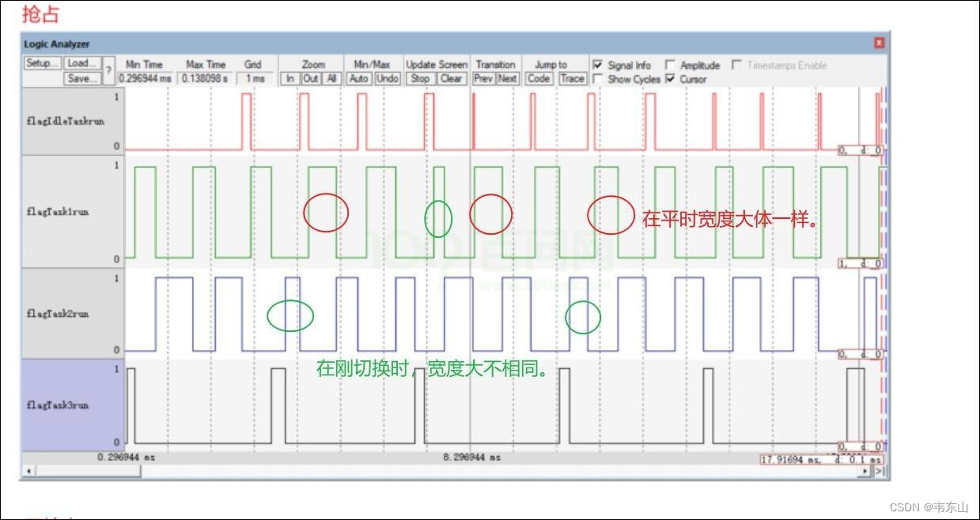Show All with the Zoom All button
The height and width of the screenshot is (520, 980).
(x=332, y=78)
